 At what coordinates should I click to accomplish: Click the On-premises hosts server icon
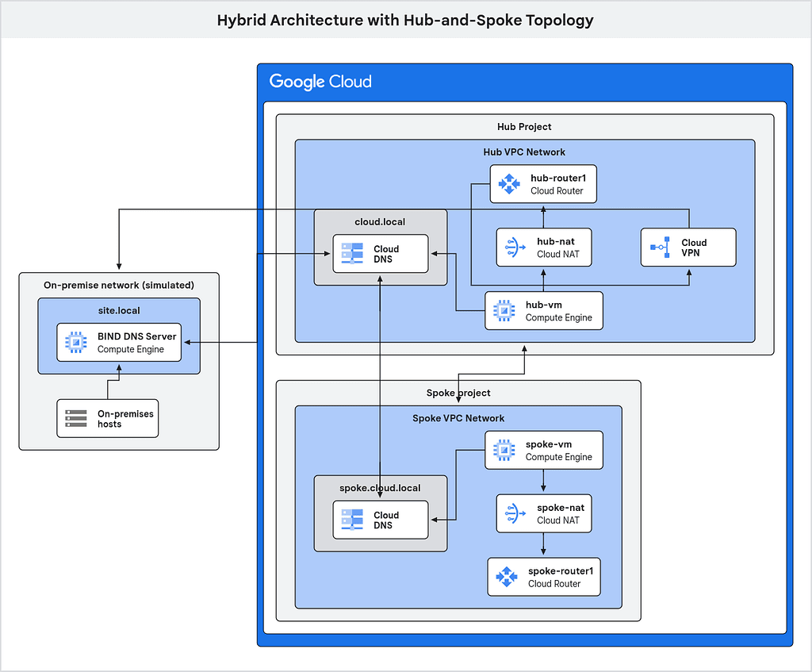(x=76, y=419)
